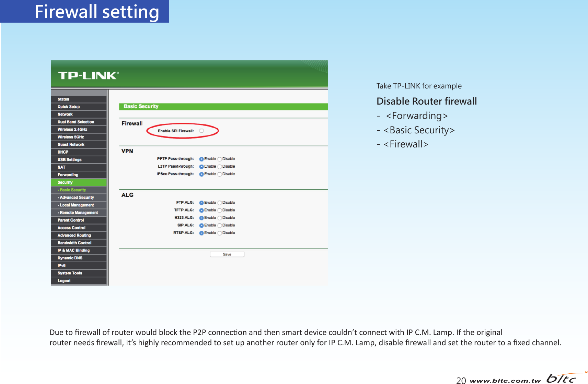588x384 pixels.
Task: Select Enable for FTP ALG
Action: [x=201, y=203]
